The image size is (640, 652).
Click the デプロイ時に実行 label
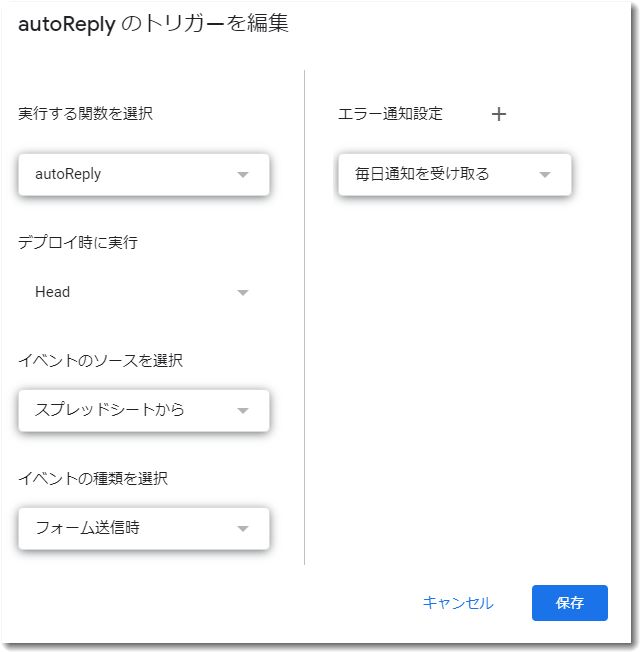[x=78, y=242]
